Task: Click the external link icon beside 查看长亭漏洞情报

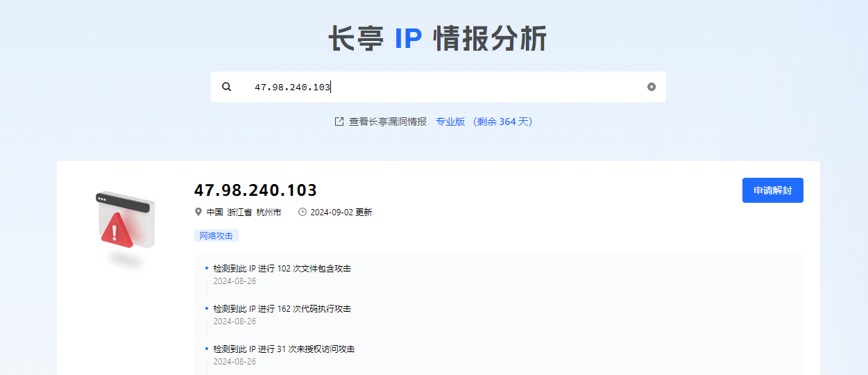Action: (339, 122)
